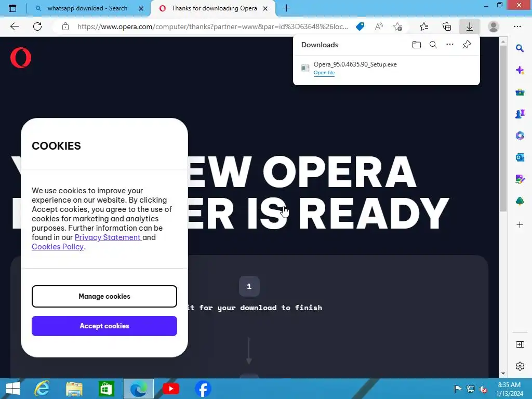Viewport: 532px width, 399px height.
Task: Open More options in Downloads panel
Action: click(450, 45)
